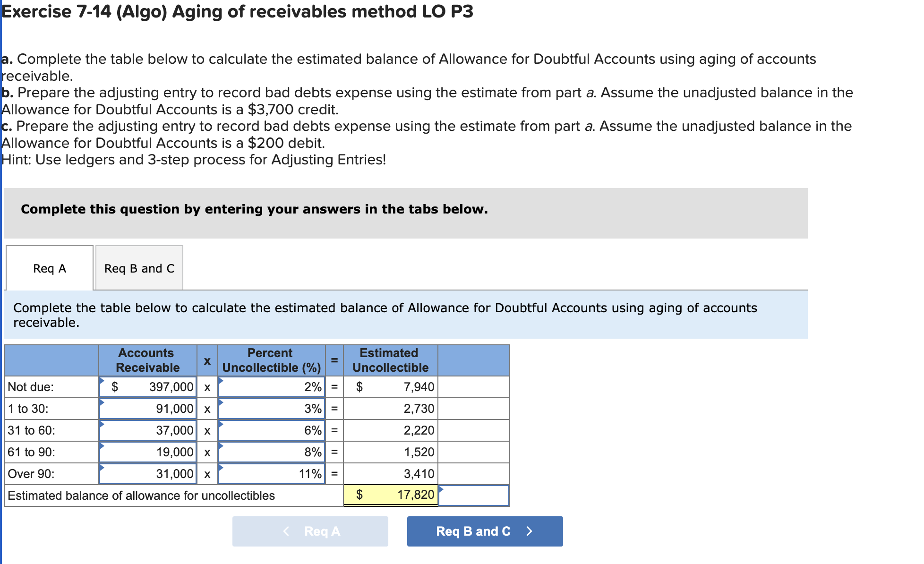Click the empty cell beside the 17,820 total

(473, 495)
